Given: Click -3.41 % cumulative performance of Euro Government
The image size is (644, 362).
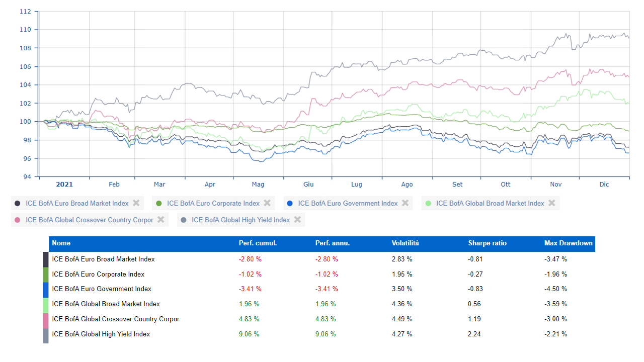Looking at the screenshot, I should coord(250,289).
